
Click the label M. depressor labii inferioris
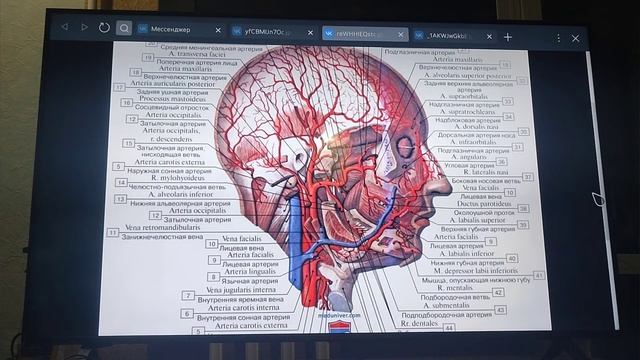[x=476, y=270]
